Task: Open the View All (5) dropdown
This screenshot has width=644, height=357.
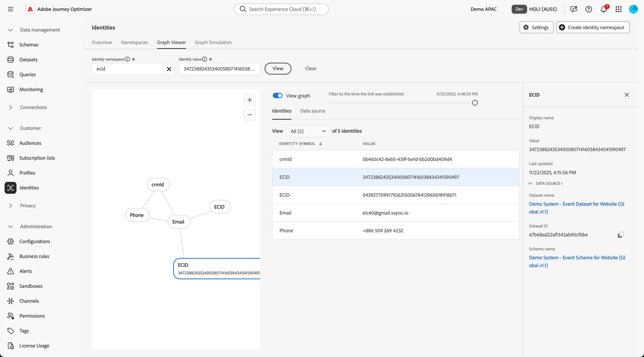Action: point(308,131)
